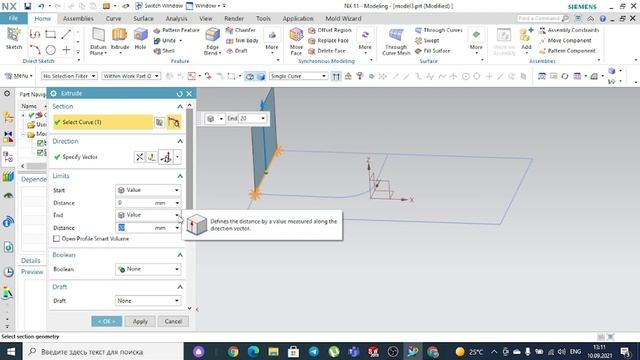Open the No Selection Filter dropdown
The image size is (640, 360).
click(x=69, y=76)
